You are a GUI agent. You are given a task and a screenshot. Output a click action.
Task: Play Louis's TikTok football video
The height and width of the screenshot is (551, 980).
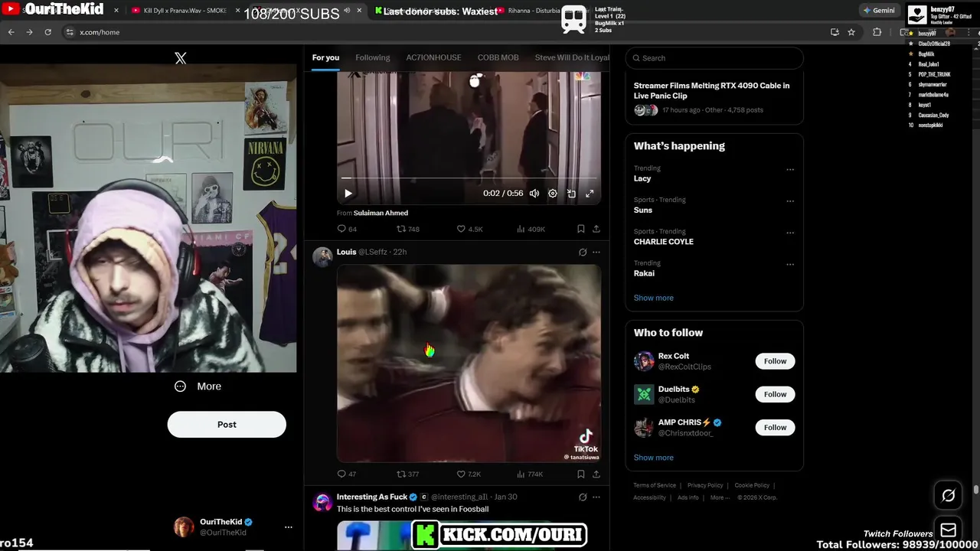click(469, 364)
